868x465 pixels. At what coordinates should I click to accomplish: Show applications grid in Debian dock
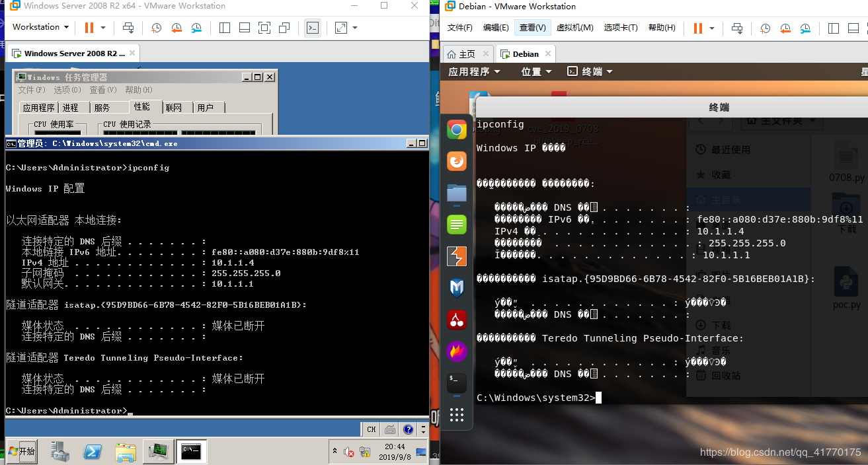pos(457,415)
